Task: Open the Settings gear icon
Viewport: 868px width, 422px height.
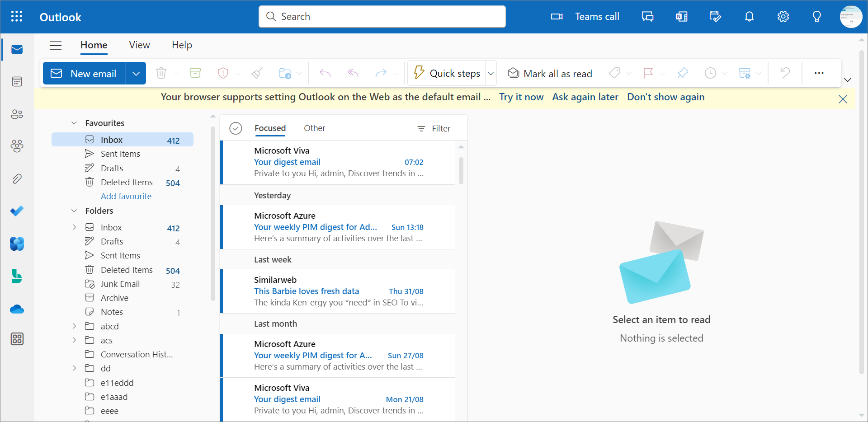Action: 783,17
